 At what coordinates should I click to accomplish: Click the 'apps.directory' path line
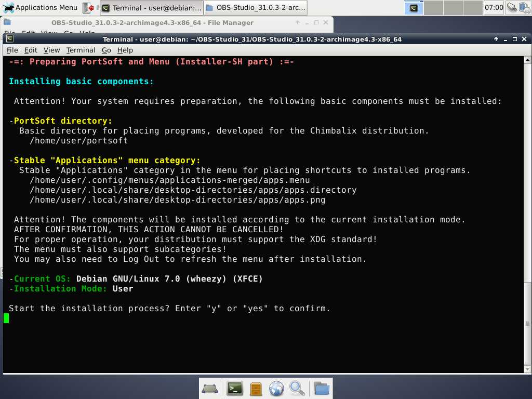[x=193, y=190]
